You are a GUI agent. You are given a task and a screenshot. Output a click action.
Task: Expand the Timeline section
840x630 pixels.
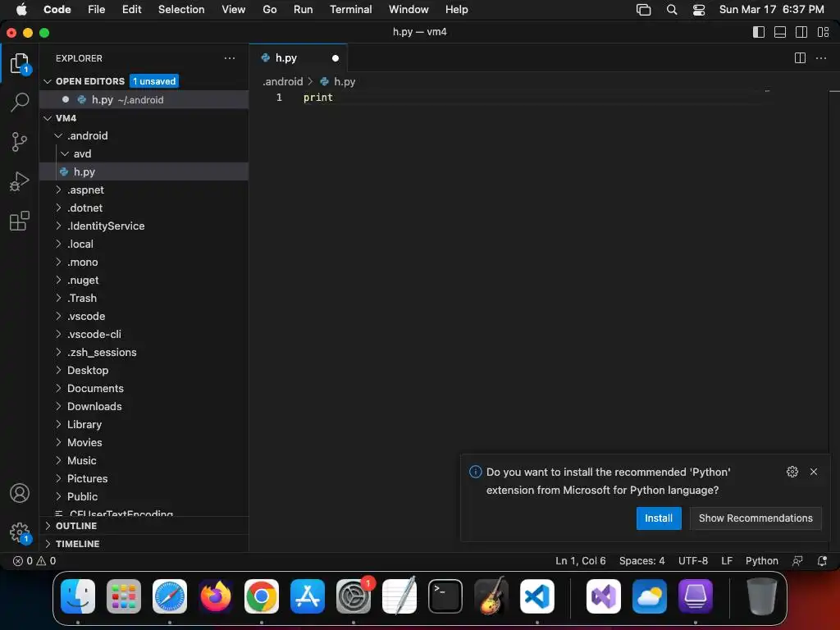click(x=48, y=544)
